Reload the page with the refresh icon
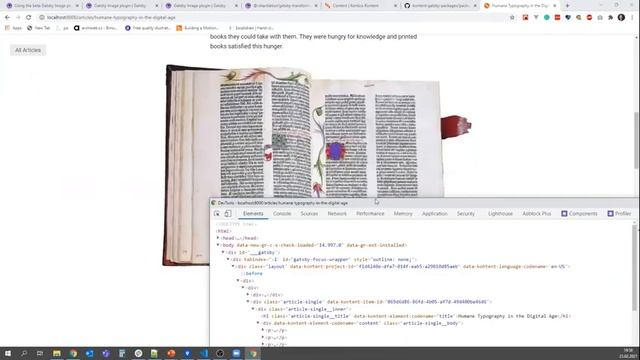 pos(29,18)
